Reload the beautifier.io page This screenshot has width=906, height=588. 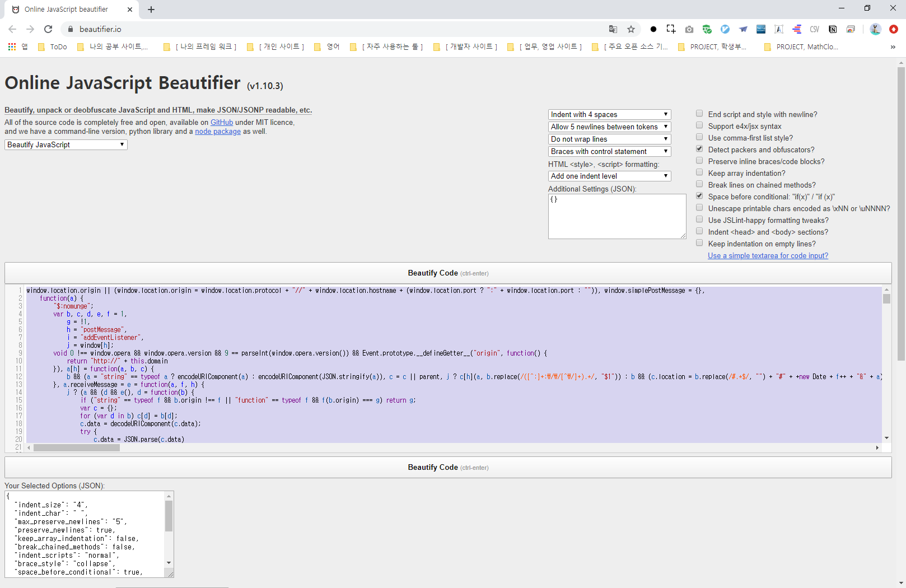click(x=48, y=29)
